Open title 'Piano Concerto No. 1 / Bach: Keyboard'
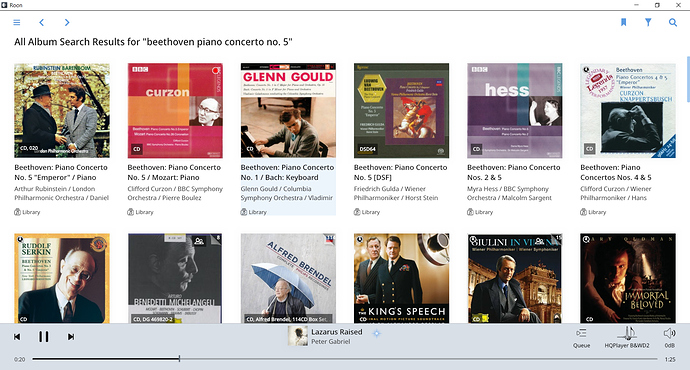The height and width of the screenshot is (370, 690). click(x=287, y=172)
